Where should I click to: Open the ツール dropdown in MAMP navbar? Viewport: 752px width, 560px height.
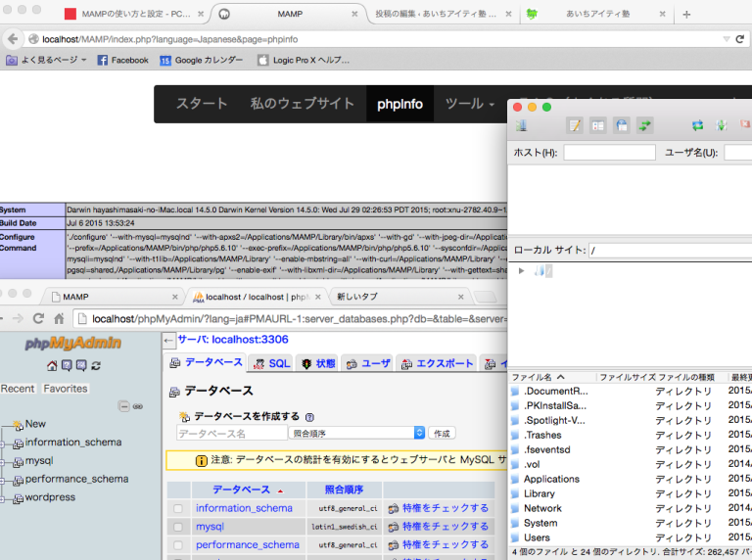point(470,104)
